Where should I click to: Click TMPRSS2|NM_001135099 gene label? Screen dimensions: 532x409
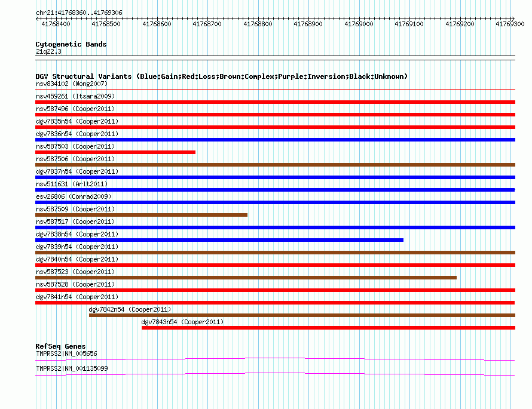click(72, 368)
